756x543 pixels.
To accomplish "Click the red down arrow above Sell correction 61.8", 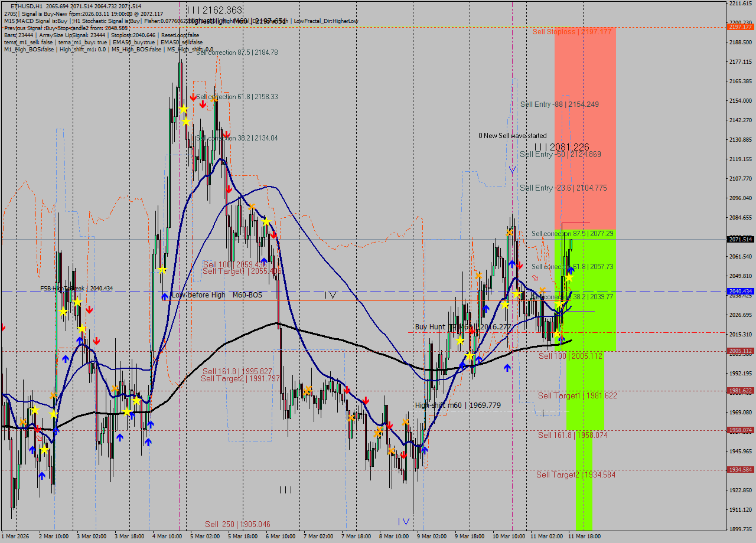I will pos(194,96).
